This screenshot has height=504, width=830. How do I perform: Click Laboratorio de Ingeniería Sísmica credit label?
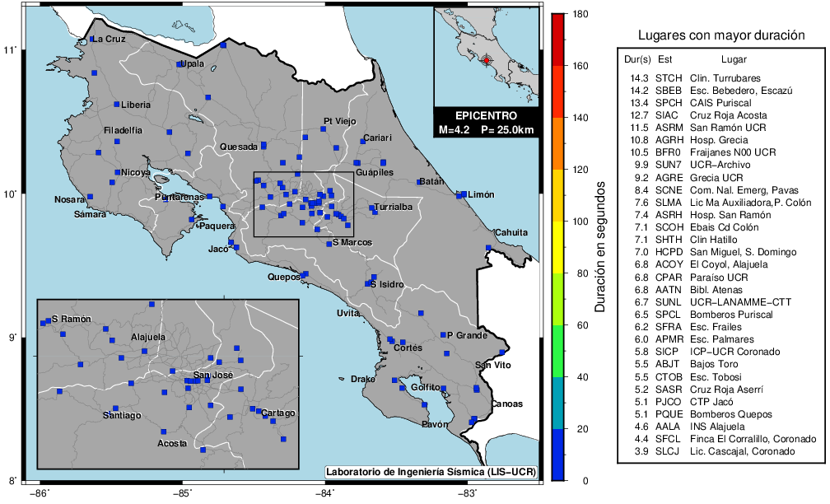click(431, 472)
